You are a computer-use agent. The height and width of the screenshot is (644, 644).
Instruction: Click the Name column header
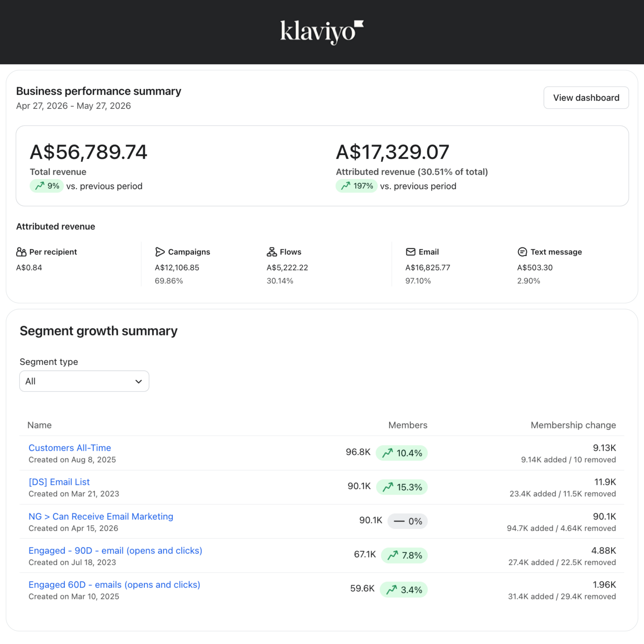pos(39,425)
